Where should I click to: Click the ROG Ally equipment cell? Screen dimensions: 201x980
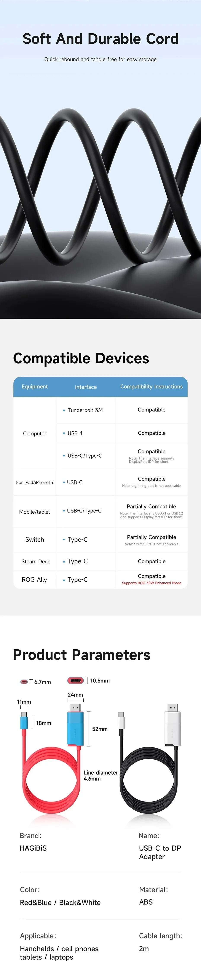[34, 580]
